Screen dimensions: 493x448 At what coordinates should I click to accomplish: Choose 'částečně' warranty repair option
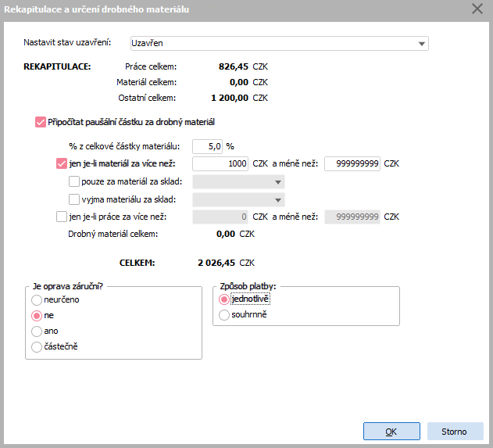tap(36, 346)
